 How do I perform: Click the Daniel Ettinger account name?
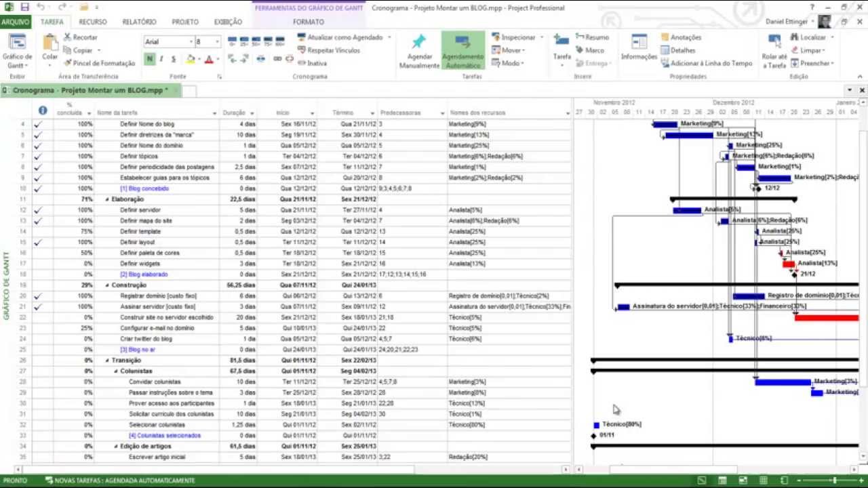[x=787, y=22]
